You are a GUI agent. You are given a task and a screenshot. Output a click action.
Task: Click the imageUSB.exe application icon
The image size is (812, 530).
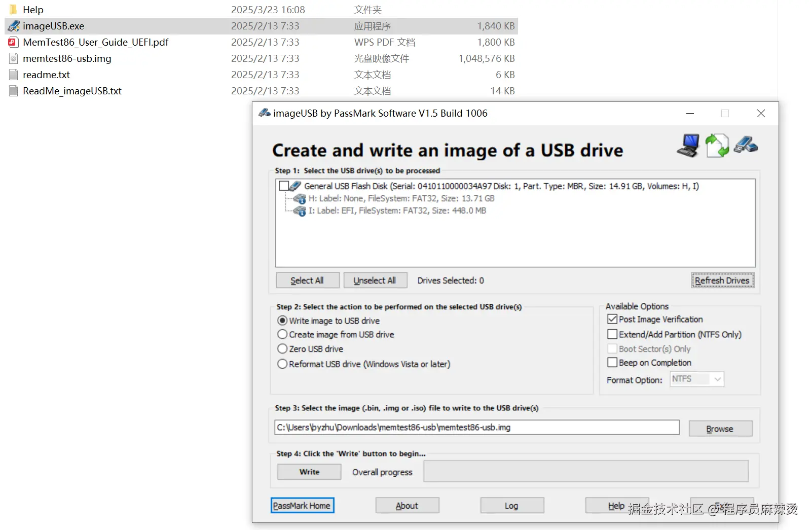[14, 26]
